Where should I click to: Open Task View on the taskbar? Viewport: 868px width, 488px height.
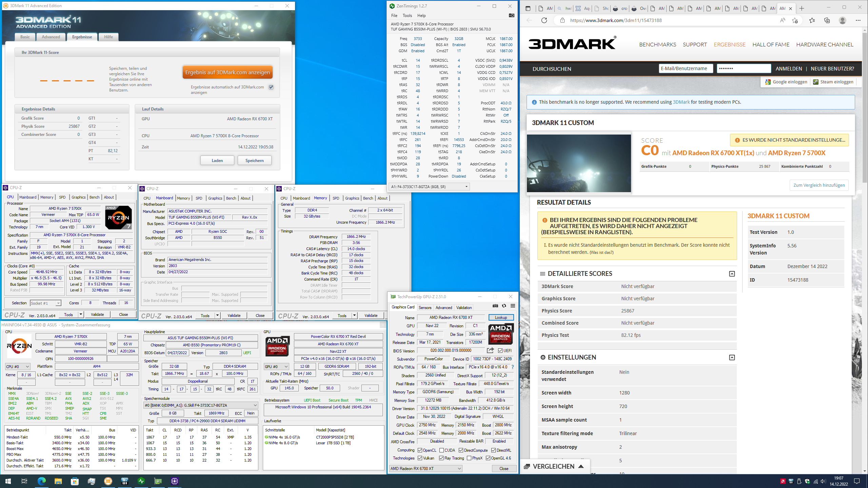pyautogui.click(x=24, y=481)
